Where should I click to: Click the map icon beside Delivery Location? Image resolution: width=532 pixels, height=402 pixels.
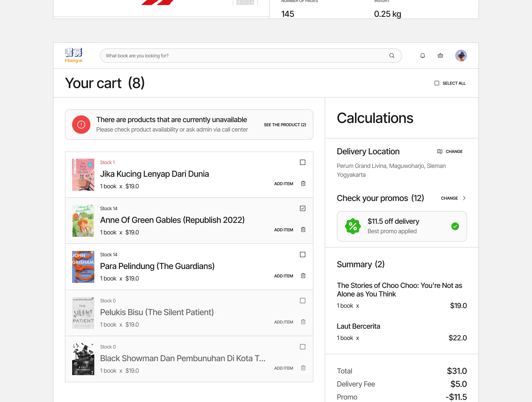click(440, 151)
